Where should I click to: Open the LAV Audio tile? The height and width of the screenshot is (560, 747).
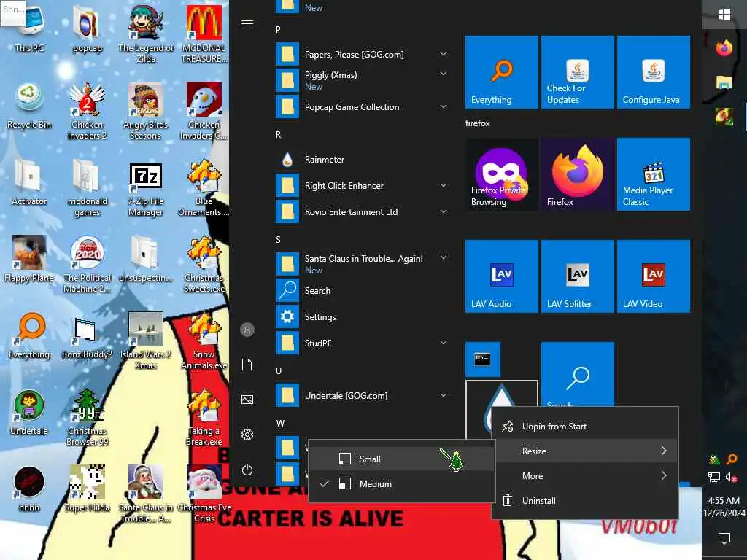click(501, 276)
